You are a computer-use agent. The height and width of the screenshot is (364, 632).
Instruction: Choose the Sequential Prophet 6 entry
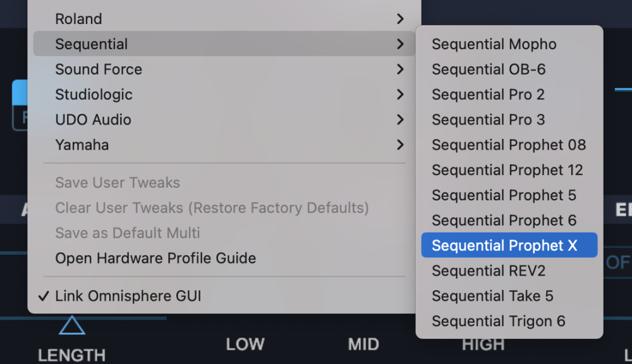pos(504,221)
